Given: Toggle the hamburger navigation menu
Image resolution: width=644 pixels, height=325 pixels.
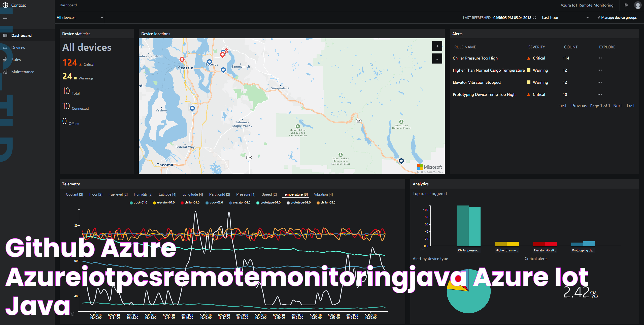Looking at the screenshot, I should tap(5, 17).
